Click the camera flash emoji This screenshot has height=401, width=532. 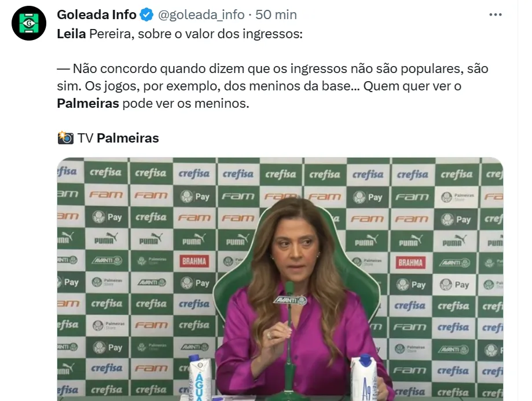tap(65, 138)
